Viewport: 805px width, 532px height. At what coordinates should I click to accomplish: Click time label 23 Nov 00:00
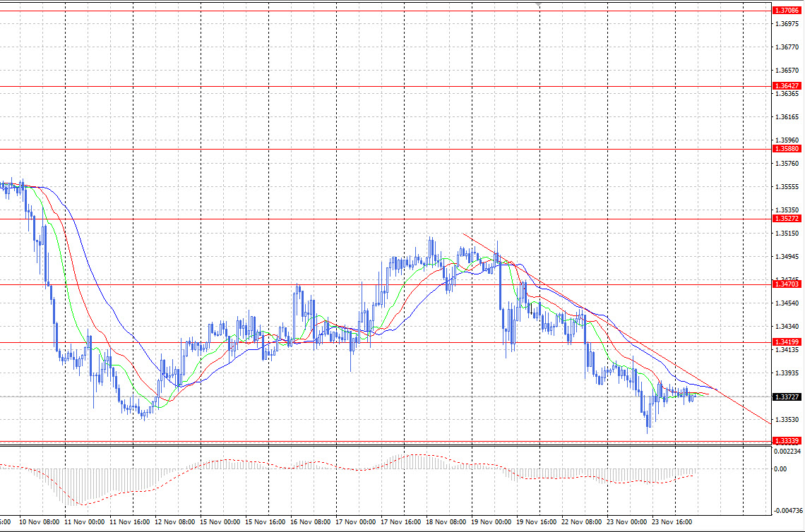coord(626,521)
